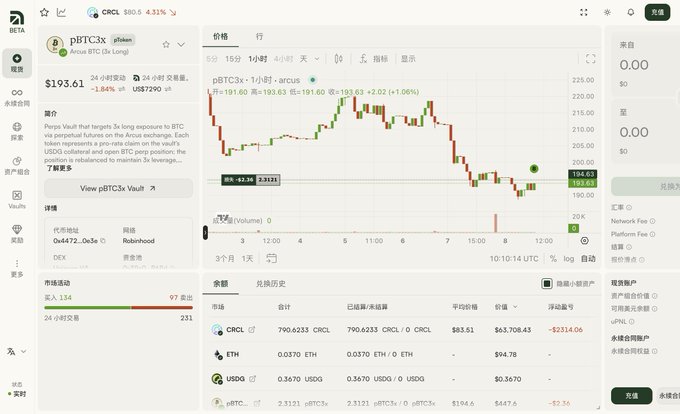
Task: Expand the pBTC3x token selector chevron
Action: tap(181, 44)
